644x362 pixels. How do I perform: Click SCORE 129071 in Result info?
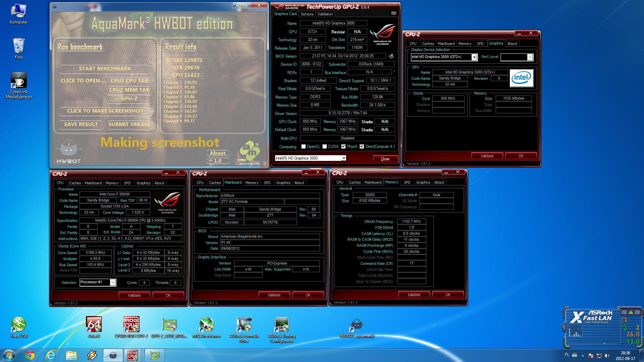pyautogui.click(x=184, y=60)
